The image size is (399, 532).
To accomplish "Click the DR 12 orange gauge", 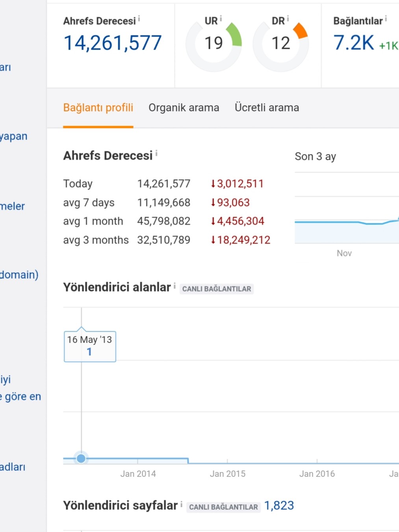I will (x=280, y=44).
